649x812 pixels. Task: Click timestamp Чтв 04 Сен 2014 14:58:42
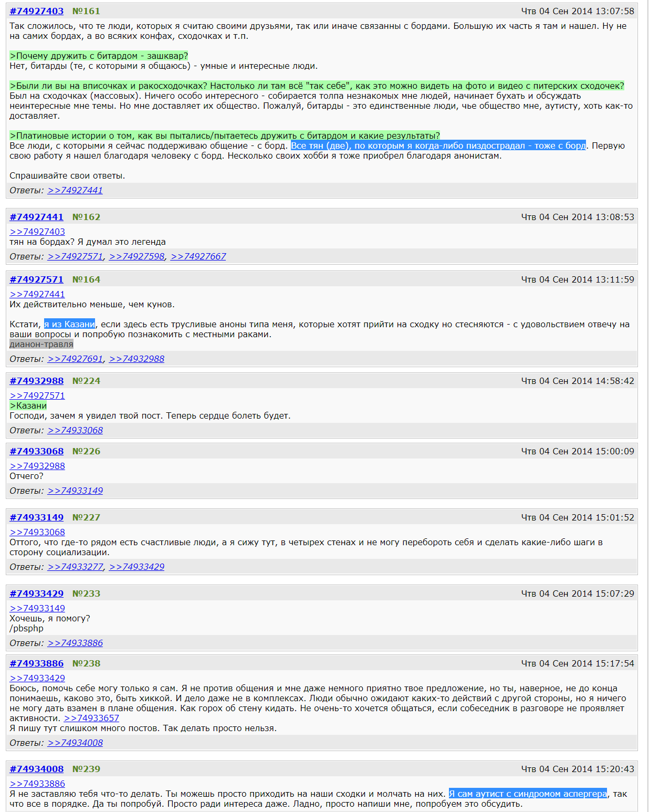(x=578, y=381)
